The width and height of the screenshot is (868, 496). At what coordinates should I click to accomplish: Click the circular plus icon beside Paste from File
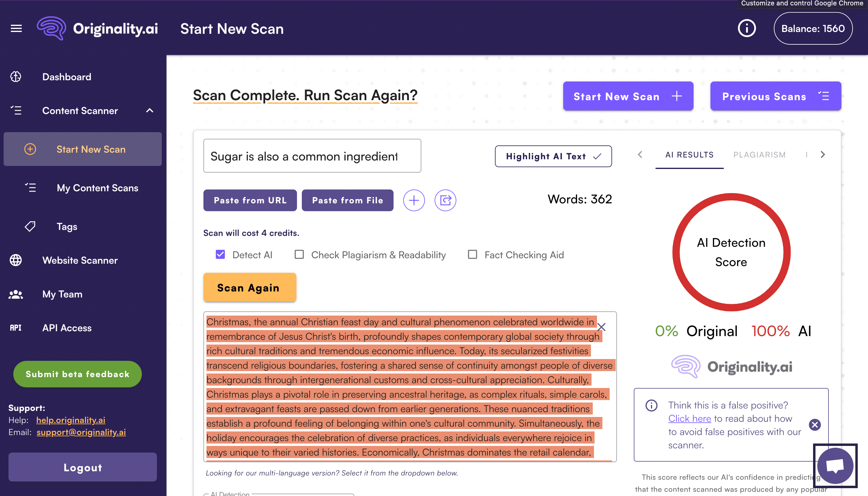414,200
